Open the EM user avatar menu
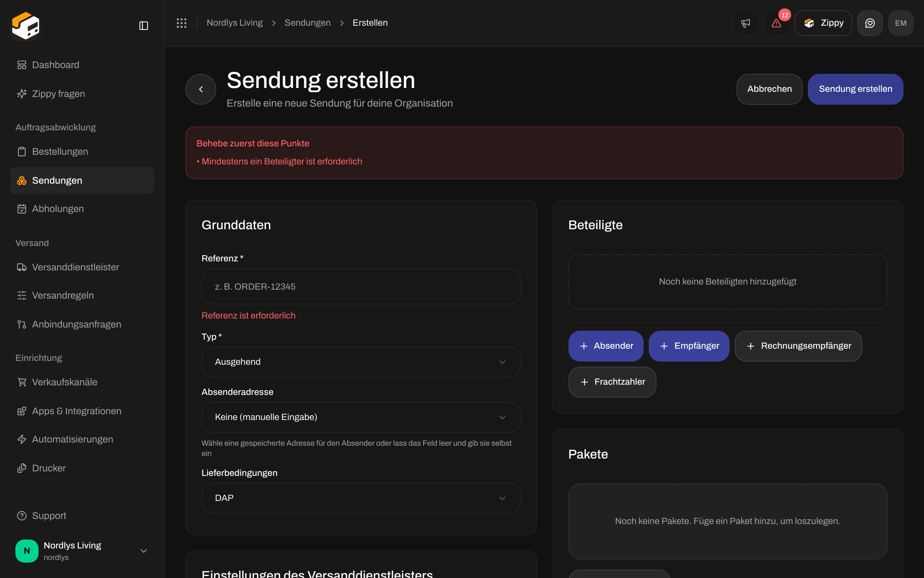This screenshot has height=578, width=924. click(901, 23)
